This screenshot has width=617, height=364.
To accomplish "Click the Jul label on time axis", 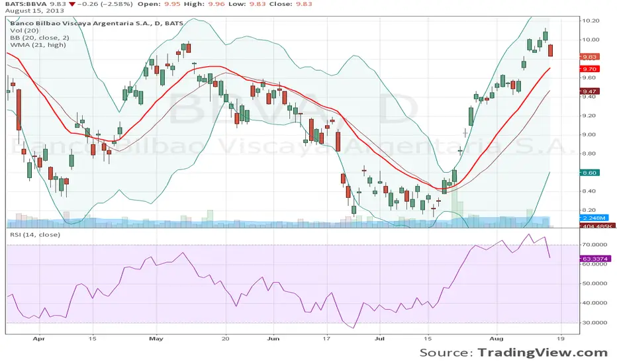I will coord(380,339).
